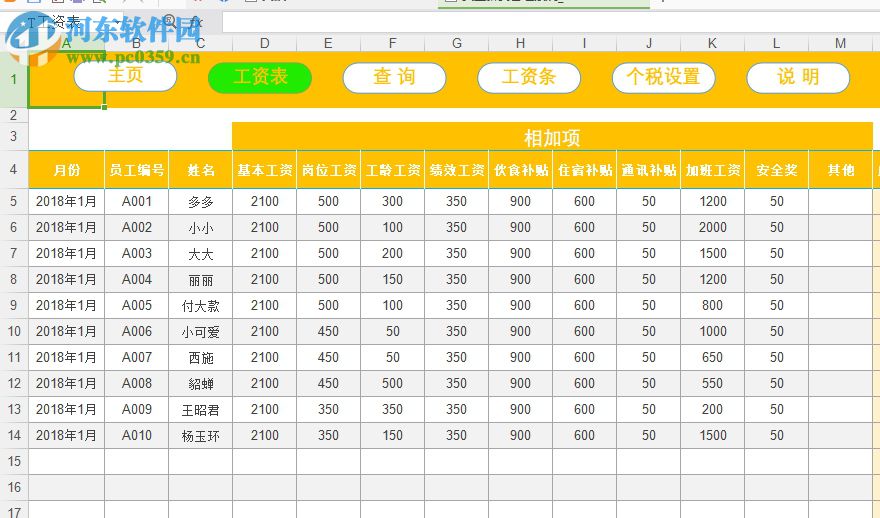Click the 工龄工资 header cell
Image resolution: width=880 pixels, height=518 pixels.
(392, 170)
